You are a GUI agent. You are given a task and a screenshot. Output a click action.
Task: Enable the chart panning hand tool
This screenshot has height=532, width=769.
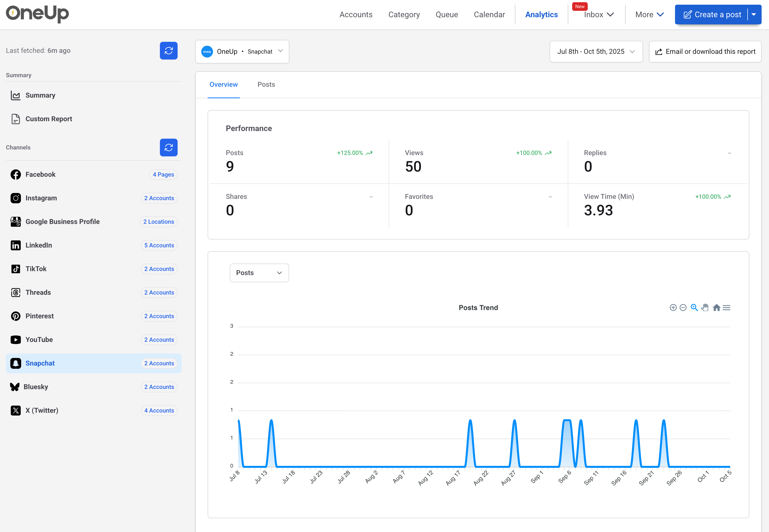pos(705,308)
